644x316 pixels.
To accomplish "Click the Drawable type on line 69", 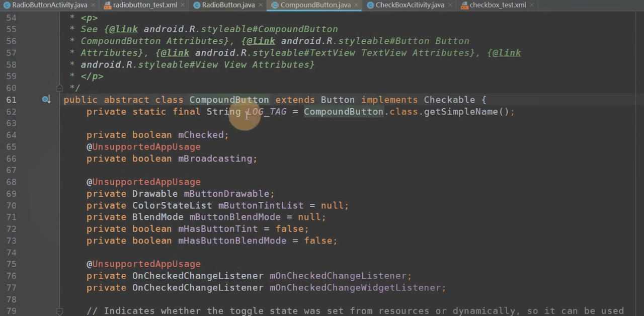I will coord(154,194).
